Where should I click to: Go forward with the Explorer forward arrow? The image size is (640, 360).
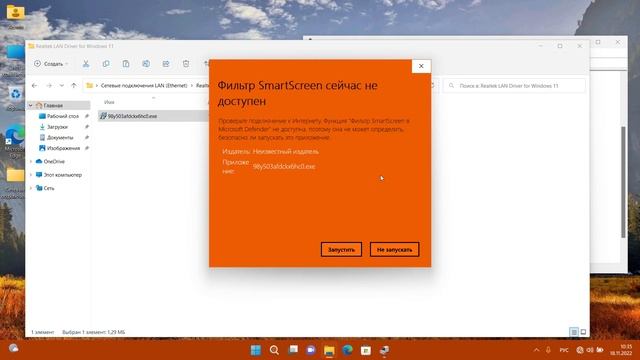pos(49,86)
